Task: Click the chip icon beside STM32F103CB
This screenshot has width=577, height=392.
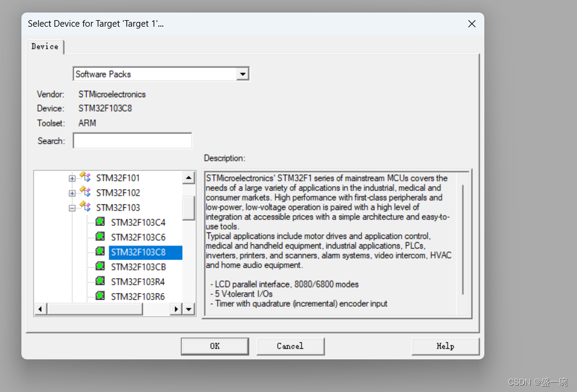Action: coord(100,266)
